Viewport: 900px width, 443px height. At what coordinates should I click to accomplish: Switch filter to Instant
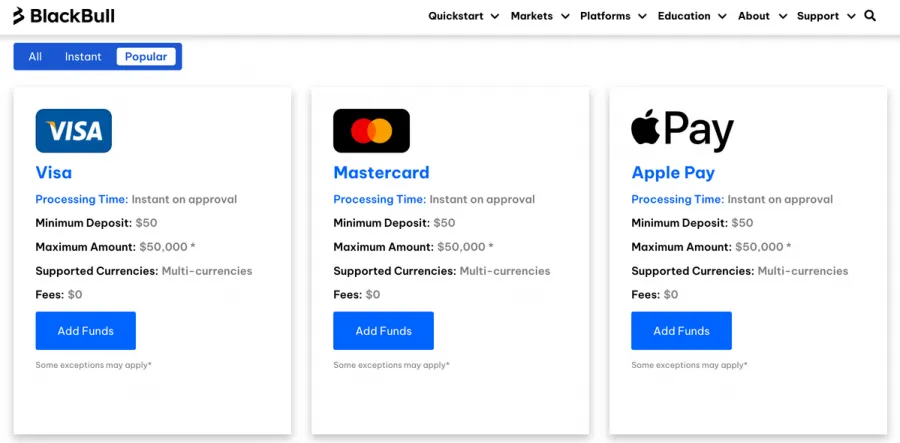pos(83,57)
